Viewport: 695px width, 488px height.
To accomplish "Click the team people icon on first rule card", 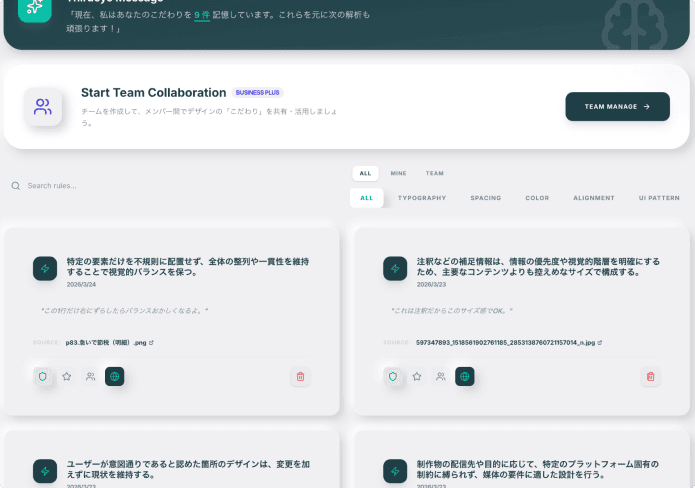I will pyautogui.click(x=91, y=376).
